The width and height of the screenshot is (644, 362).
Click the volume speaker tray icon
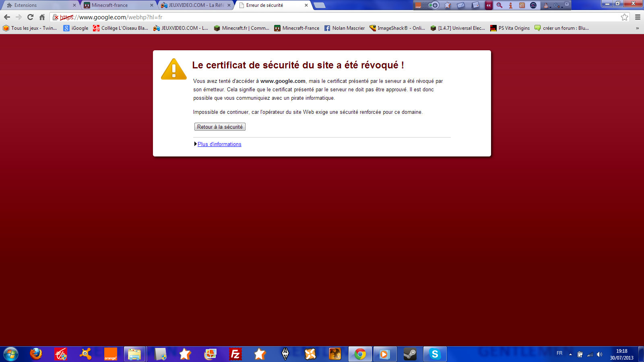pyautogui.click(x=599, y=354)
